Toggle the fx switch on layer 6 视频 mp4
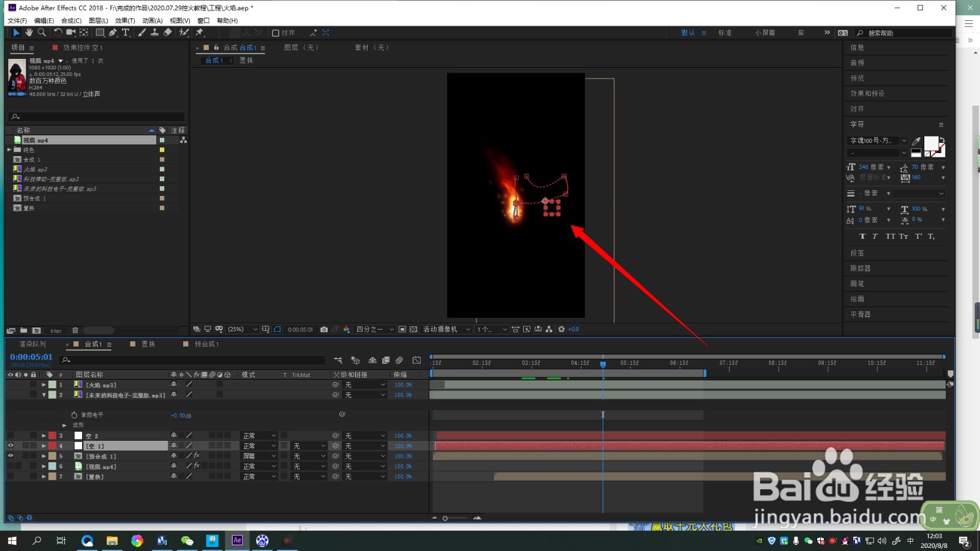 coord(197,466)
